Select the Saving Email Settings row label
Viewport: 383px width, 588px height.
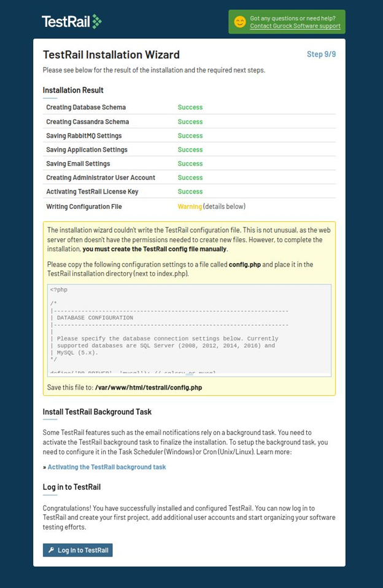[x=78, y=164]
